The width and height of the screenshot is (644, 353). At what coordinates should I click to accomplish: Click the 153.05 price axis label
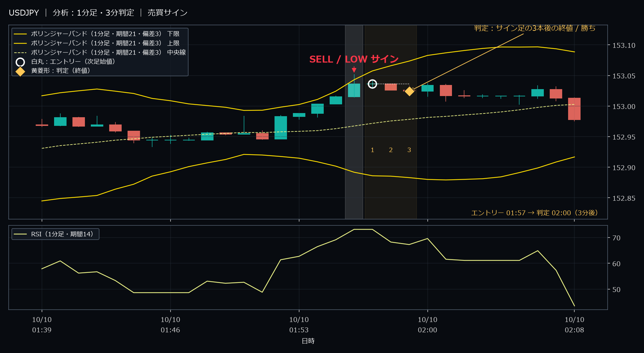point(624,76)
